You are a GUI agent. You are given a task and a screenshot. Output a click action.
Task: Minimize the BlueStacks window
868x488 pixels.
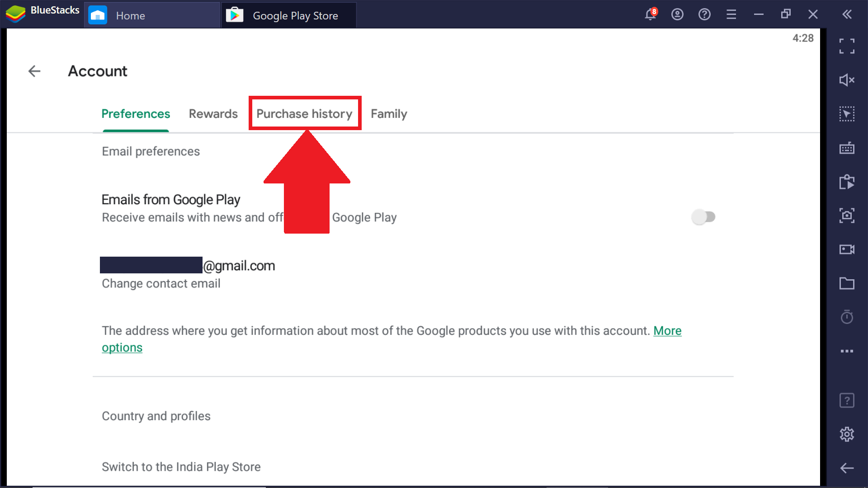point(759,14)
